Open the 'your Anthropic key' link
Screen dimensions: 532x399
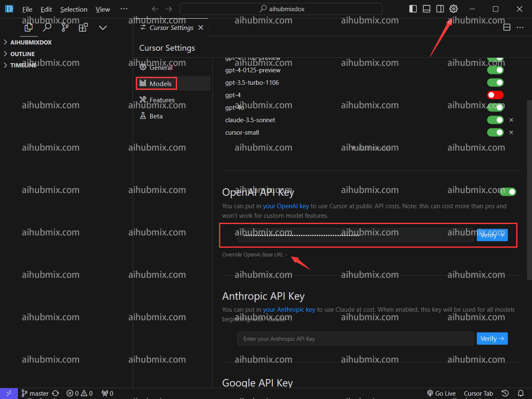(289, 309)
